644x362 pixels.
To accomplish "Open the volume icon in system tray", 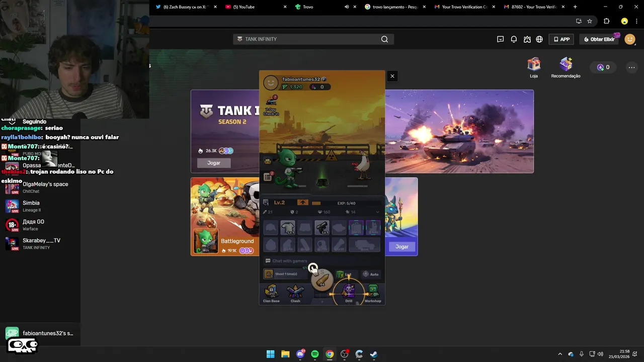I will pos(600,354).
